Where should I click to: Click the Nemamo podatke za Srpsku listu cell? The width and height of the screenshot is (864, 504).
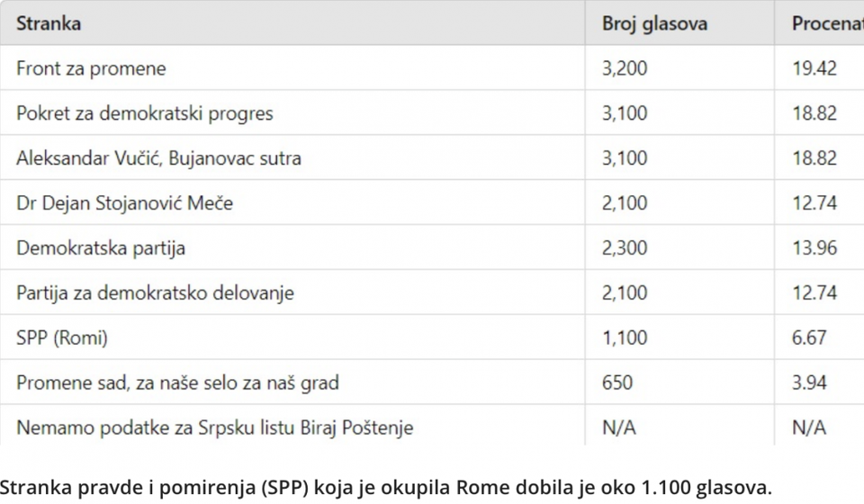coord(214,428)
